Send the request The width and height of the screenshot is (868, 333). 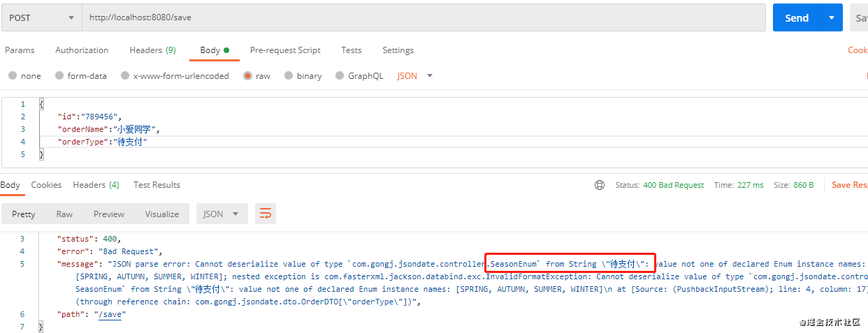pyautogui.click(x=797, y=18)
